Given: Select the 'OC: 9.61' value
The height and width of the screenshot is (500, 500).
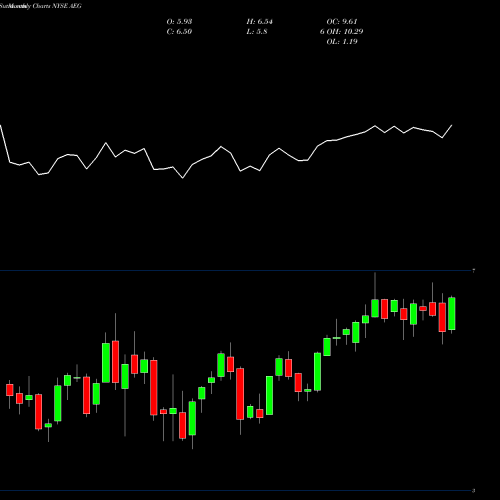Looking at the screenshot, I should tap(342, 22).
